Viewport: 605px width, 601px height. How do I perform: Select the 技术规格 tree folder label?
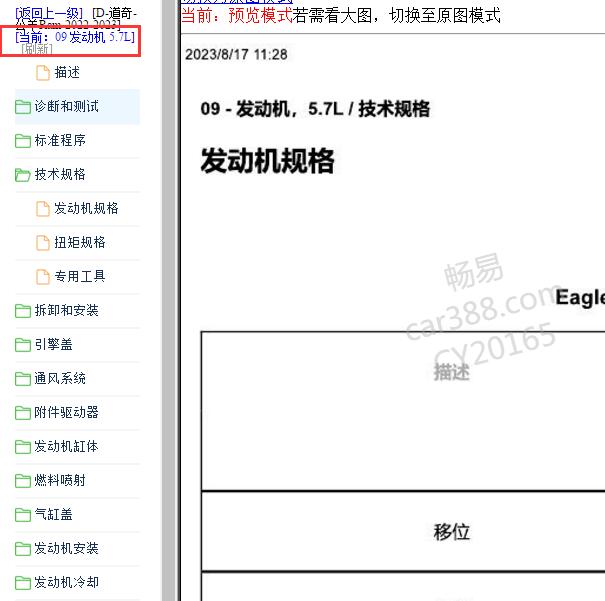[60, 174]
